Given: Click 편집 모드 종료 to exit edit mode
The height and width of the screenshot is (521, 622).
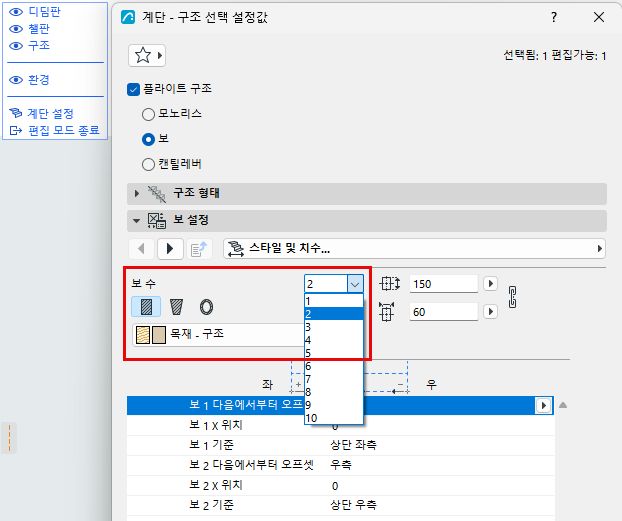Looking at the screenshot, I should [x=54, y=130].
